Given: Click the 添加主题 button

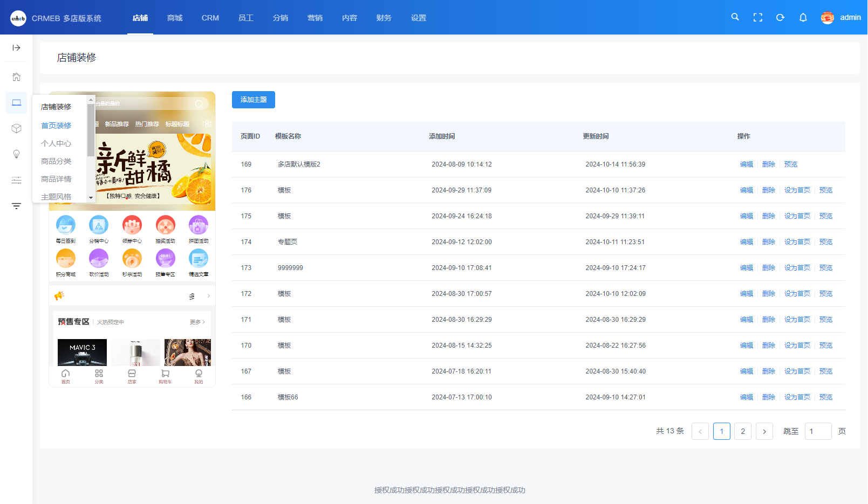Looking at the screenshot, I should pyautogui.click(x=254, y=100).
